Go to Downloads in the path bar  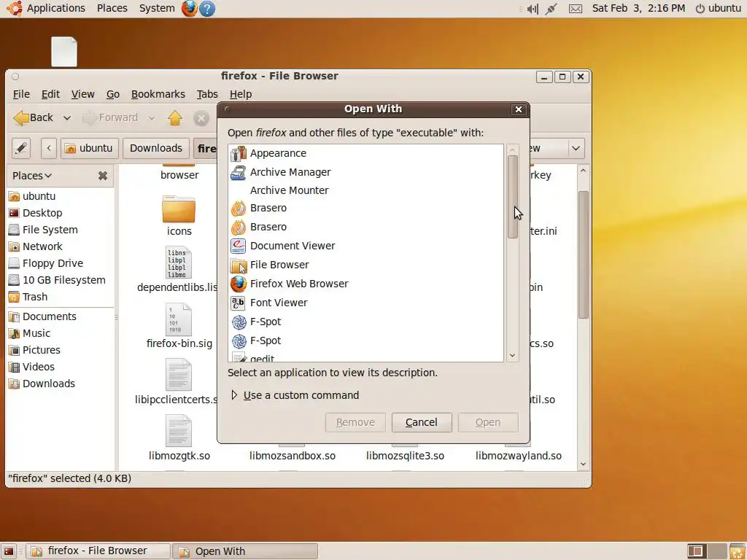156,149
